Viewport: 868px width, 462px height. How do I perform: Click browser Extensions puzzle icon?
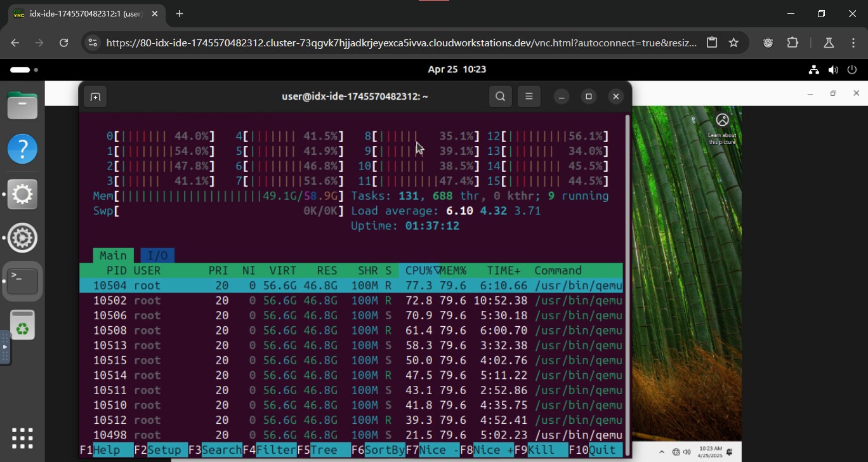(x=792, y=43)
